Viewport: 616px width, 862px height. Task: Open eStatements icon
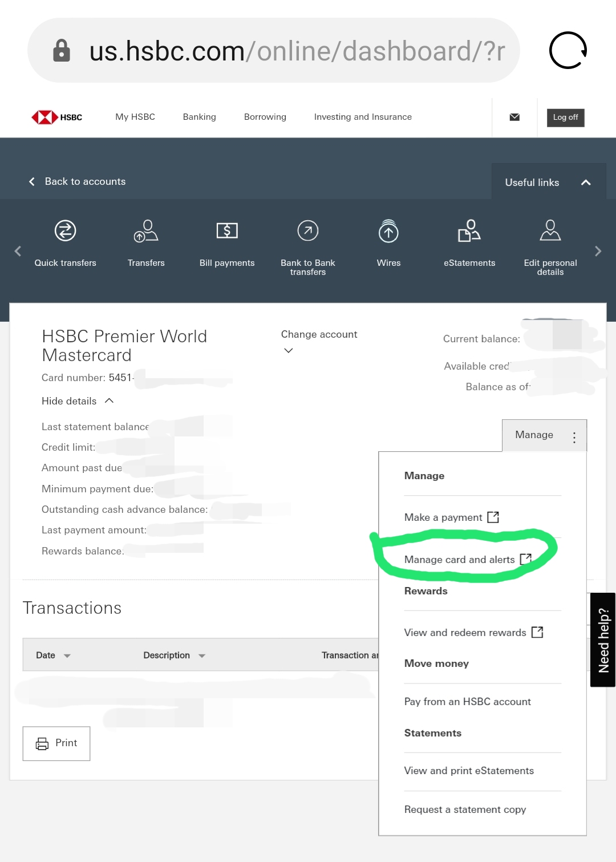[469, 231]
